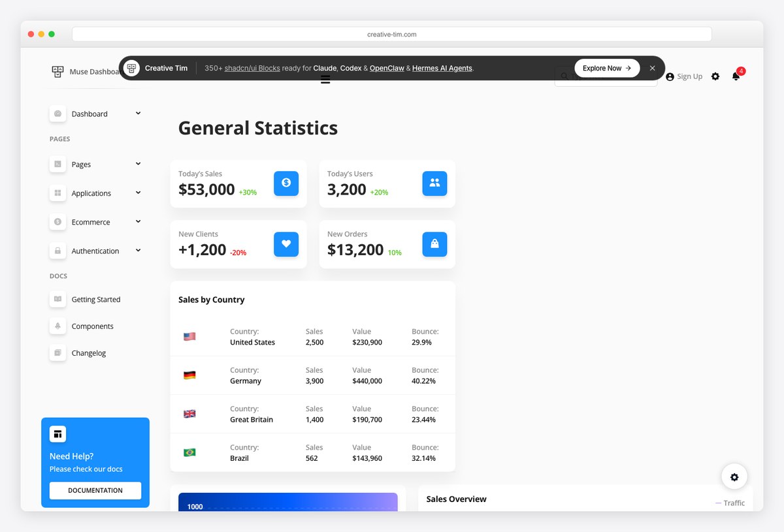
Task: Click Germany's $440,000 value
Action: click(367, 381)
